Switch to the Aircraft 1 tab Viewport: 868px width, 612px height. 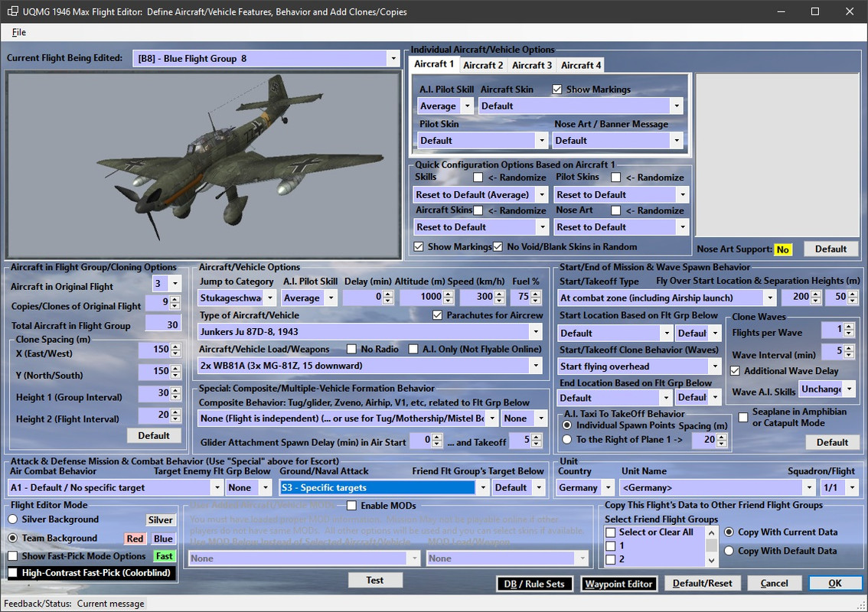[x=433, y=64]
